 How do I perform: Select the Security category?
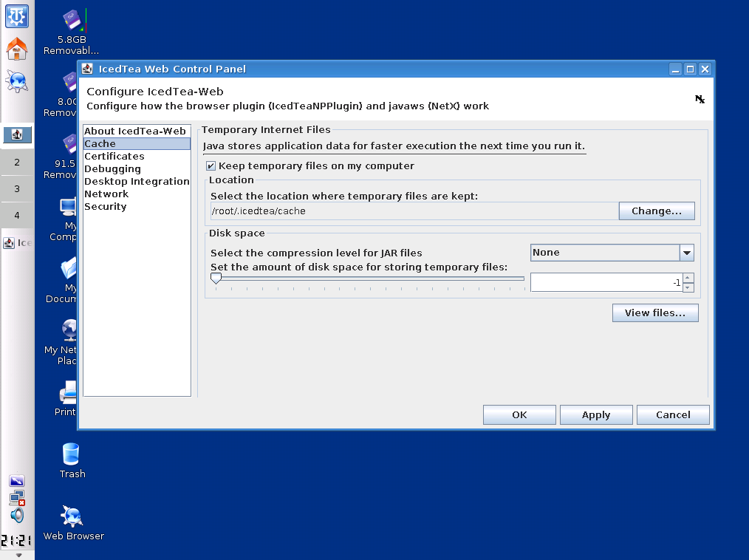pos(137,206)
